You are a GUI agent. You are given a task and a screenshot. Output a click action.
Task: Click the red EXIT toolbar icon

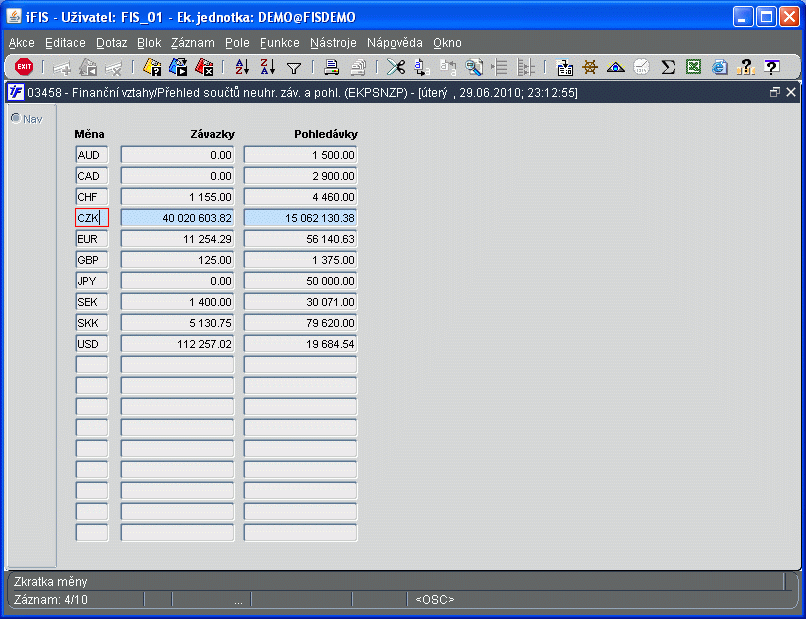coord(24,67)
